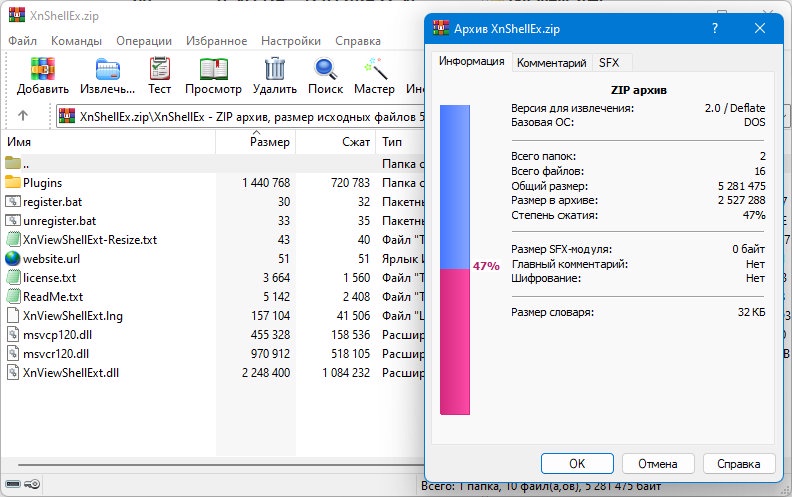Image resolution: width=792 pixels, height=497 pixels.
Task: Click the Отмена button
Action: (658, 463)
